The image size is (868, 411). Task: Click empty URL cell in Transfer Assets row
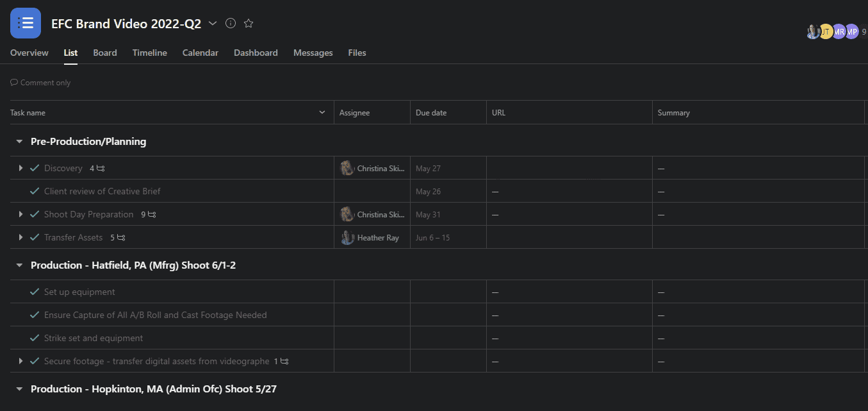point(569,237)
